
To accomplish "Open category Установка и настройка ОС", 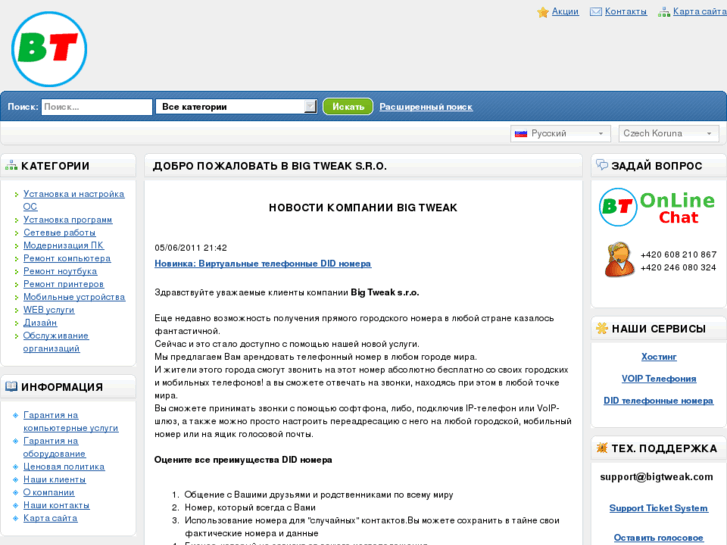I will point(74,200).
